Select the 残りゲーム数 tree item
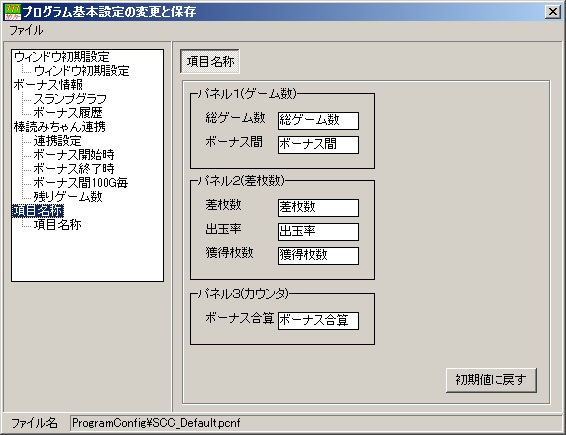This screenshot has height=435, width=566. point(68,197)
